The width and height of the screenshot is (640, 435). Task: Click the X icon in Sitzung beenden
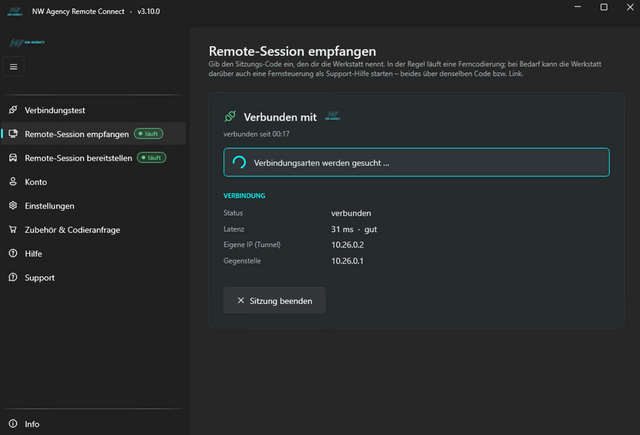click(241, 300)
